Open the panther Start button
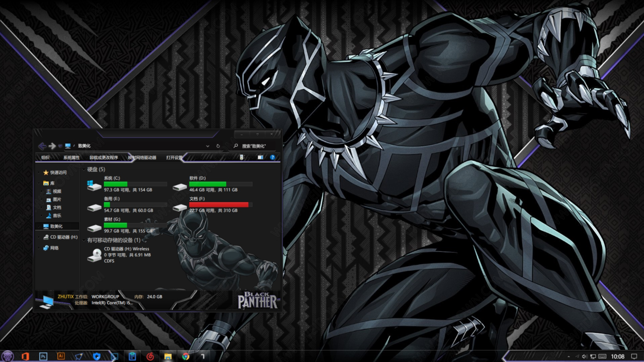Viewport: 644px width, 362px height. point(9,356)
